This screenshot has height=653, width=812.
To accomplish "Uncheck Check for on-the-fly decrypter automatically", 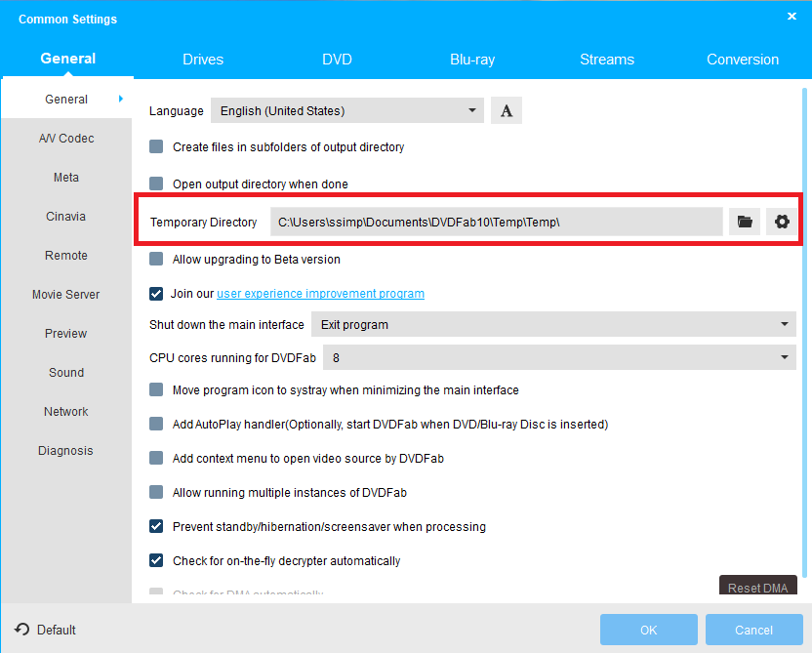I will click(156, 560).
